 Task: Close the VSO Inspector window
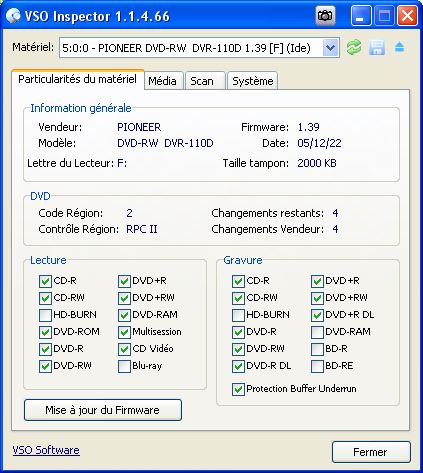click(407, 16)
